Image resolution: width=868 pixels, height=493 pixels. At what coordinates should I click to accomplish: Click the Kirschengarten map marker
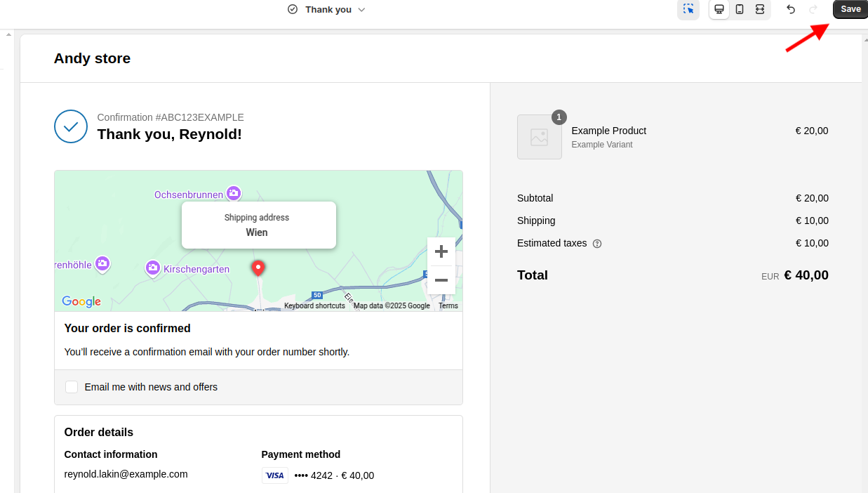[152, 268]
